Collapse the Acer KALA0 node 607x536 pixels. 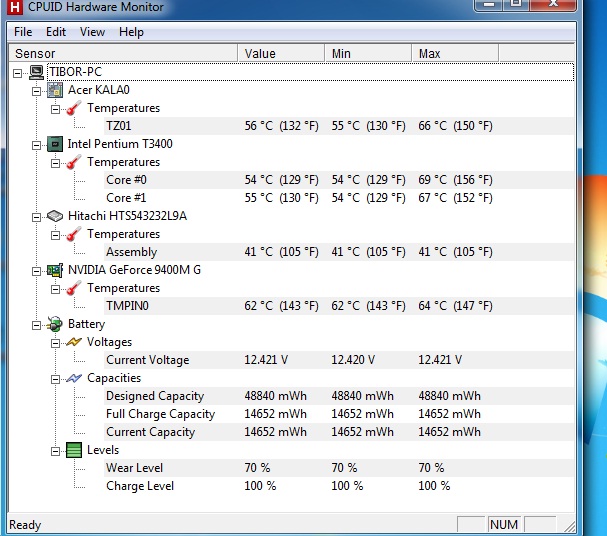[36, 91]
